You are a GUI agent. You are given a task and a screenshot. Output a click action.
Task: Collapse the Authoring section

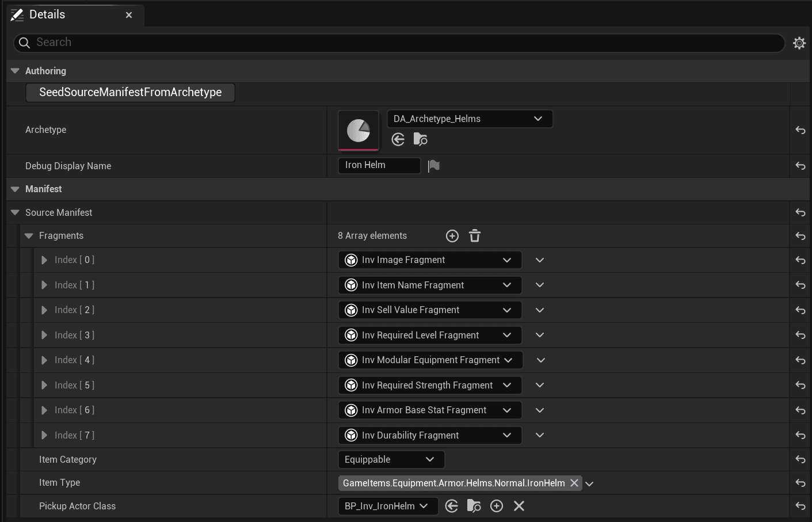tap(15, 71)
